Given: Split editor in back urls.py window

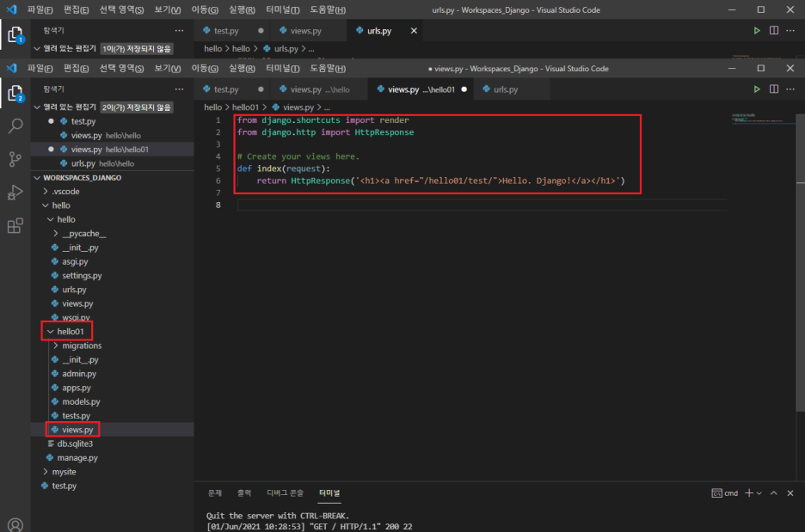Looking at the screenshot, I should (774, 31).
